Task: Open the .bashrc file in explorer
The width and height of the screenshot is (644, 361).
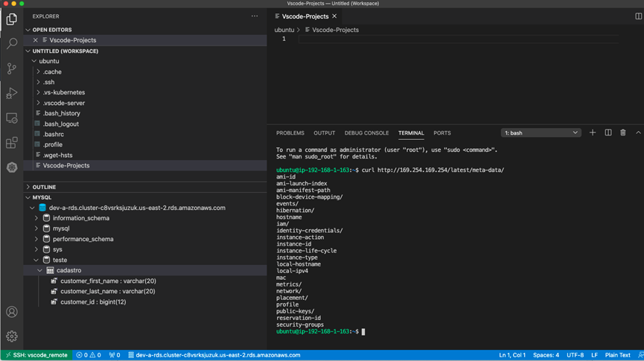Action: coord(54,134)
